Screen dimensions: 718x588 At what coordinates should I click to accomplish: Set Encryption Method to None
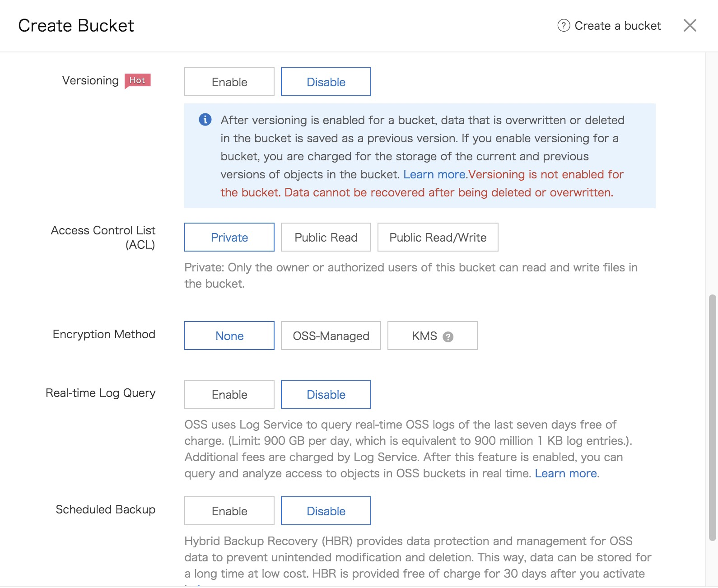pos(229,336)
